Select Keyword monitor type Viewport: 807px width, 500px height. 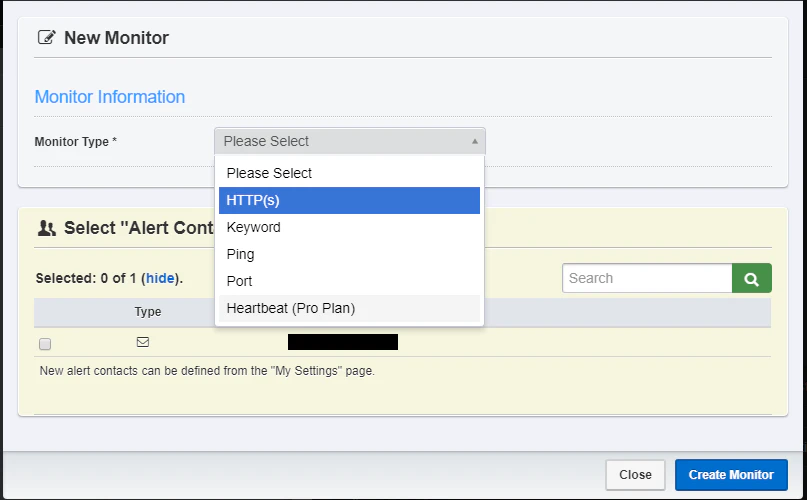point(349,227)
